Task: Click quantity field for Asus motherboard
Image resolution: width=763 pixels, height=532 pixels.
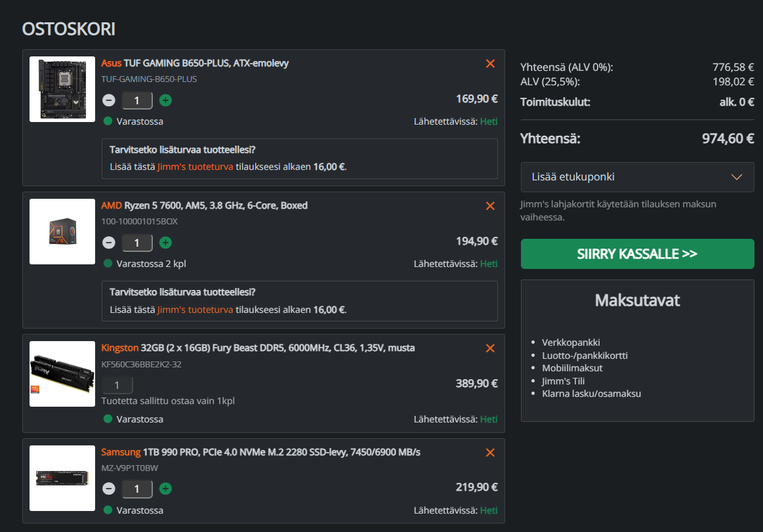Action: tap(136, 100)
